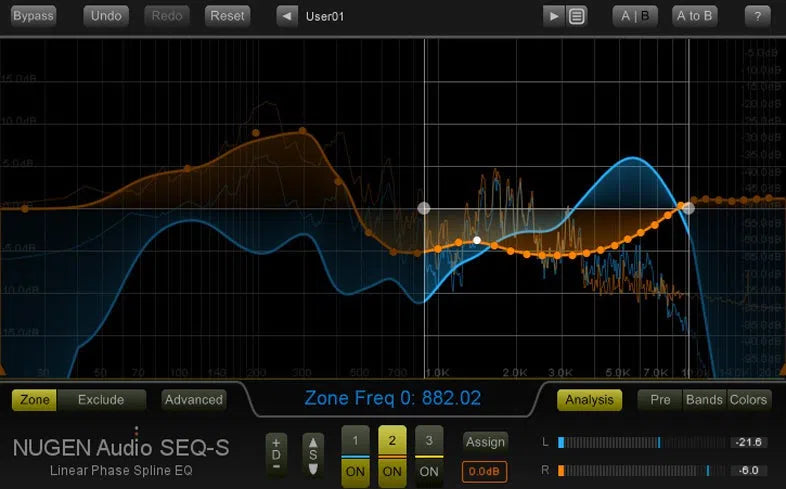
Task: Click the orange peak node near 300 Hz
Action: point(303,131)
